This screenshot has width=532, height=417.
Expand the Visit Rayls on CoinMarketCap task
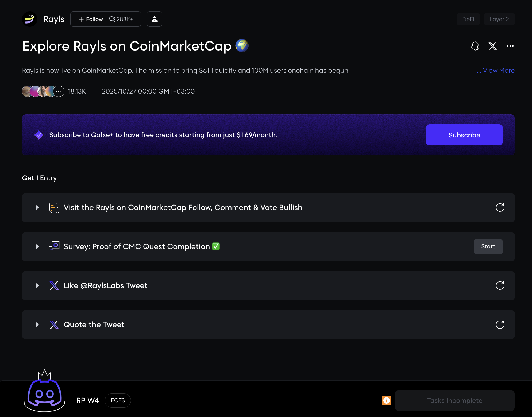coord(37,208)
